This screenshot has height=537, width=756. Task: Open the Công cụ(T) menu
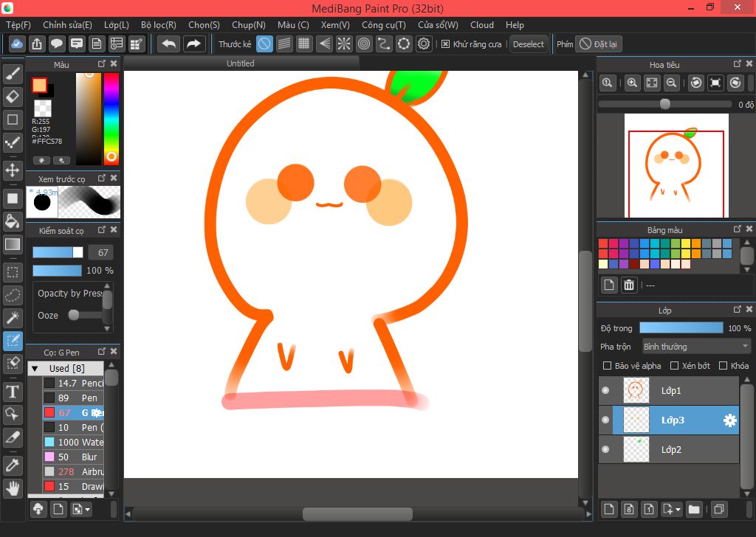tap(384, 24)
